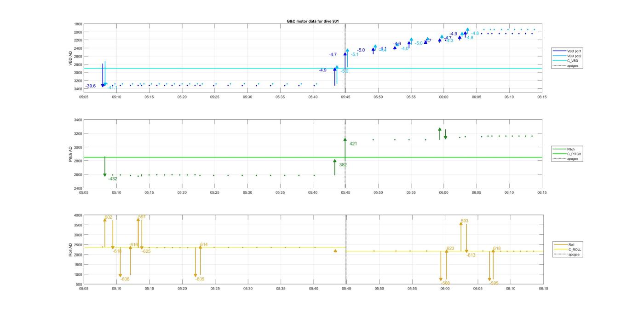Viewport: 644px width, 319px height.
Task: Click the "05:45" time tick under the VBD plot
Action: 346,97
